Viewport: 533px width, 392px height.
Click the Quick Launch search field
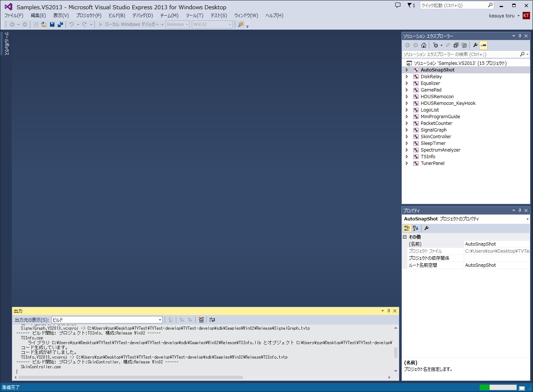coord(453,5)
